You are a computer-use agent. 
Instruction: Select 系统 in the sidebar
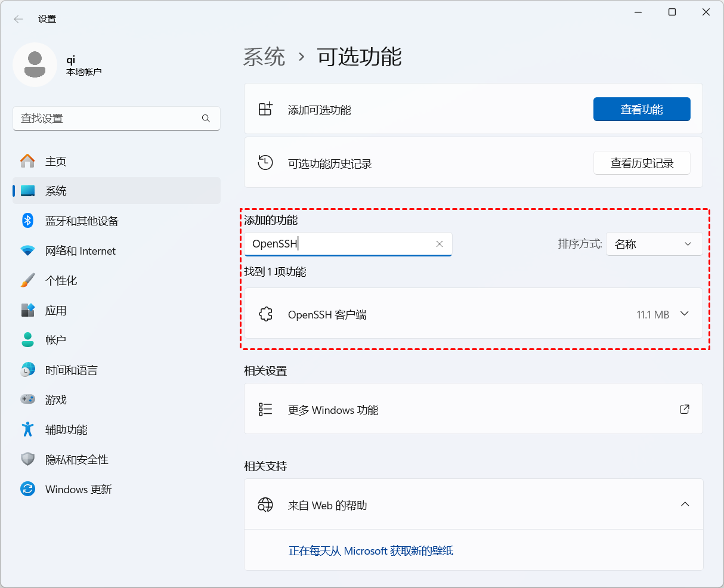tap(116, 191)
